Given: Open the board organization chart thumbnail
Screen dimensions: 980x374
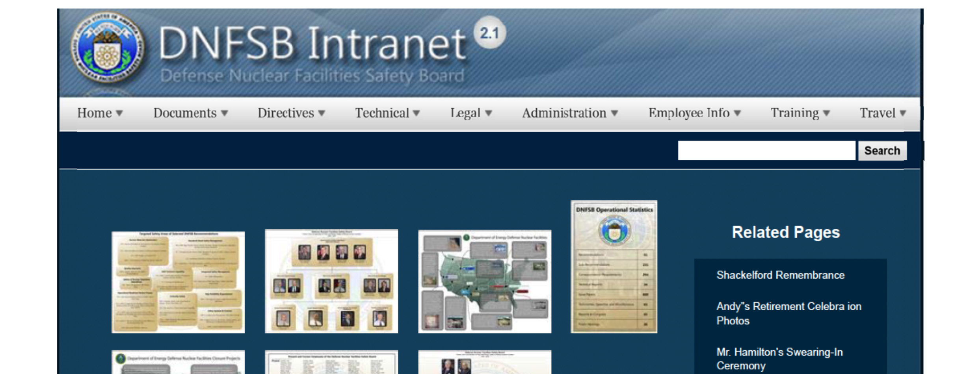Looking at the screenshot, I should (331, 281).
